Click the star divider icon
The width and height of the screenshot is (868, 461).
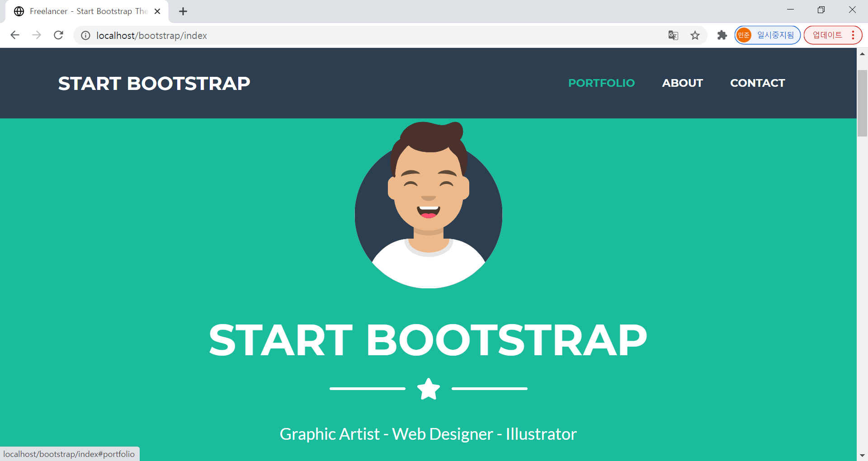pyautogui.click(x=429, y=389)
